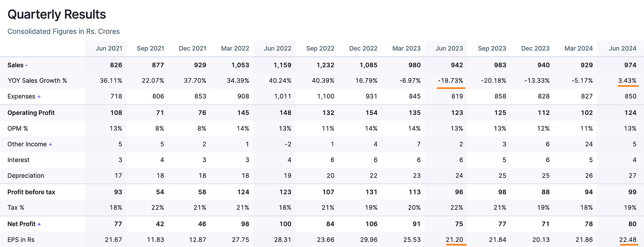644x247 pixels.
Task: Click YOY growth value 3.43%
Action: [x=628, y=81]
